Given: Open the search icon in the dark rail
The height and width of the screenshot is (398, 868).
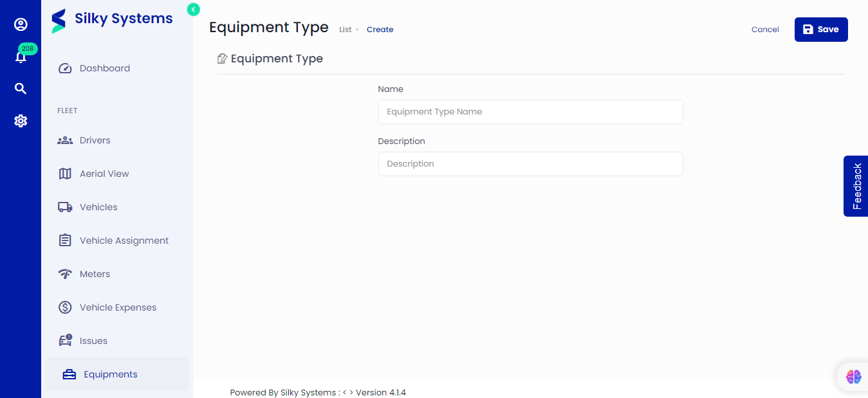Looking at the screenshot, I should click(21, 88).
